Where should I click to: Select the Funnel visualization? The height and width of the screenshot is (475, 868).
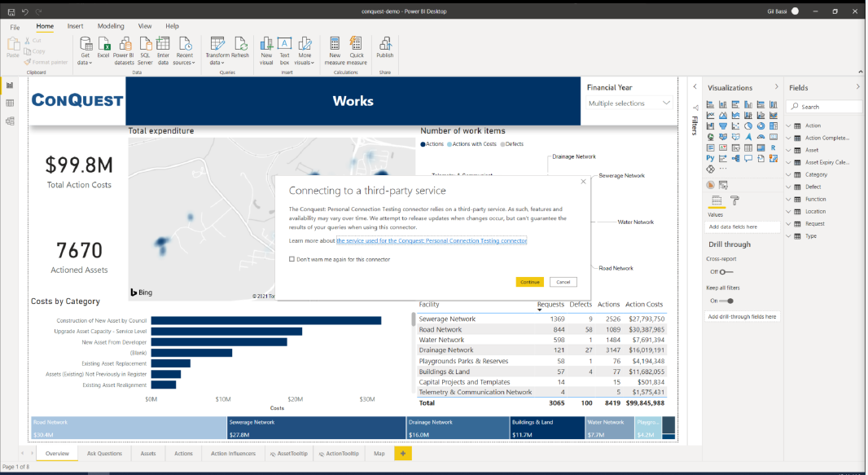723,125
